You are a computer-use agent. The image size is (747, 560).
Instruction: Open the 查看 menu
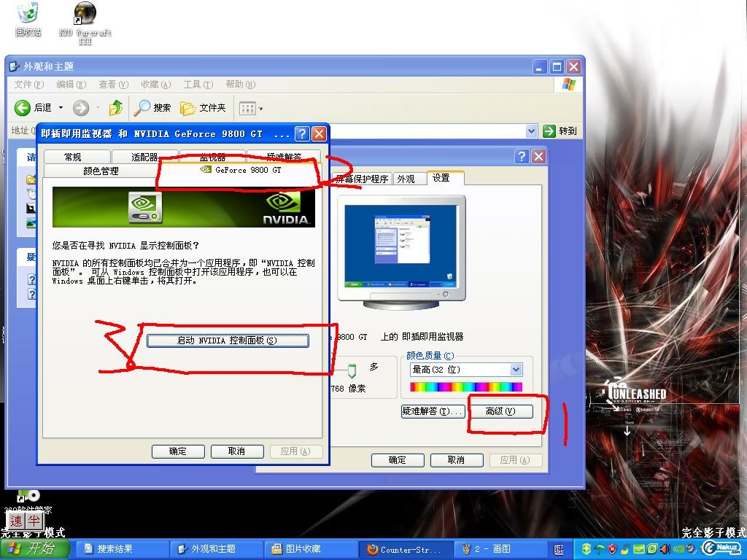[x=113, y=85]
